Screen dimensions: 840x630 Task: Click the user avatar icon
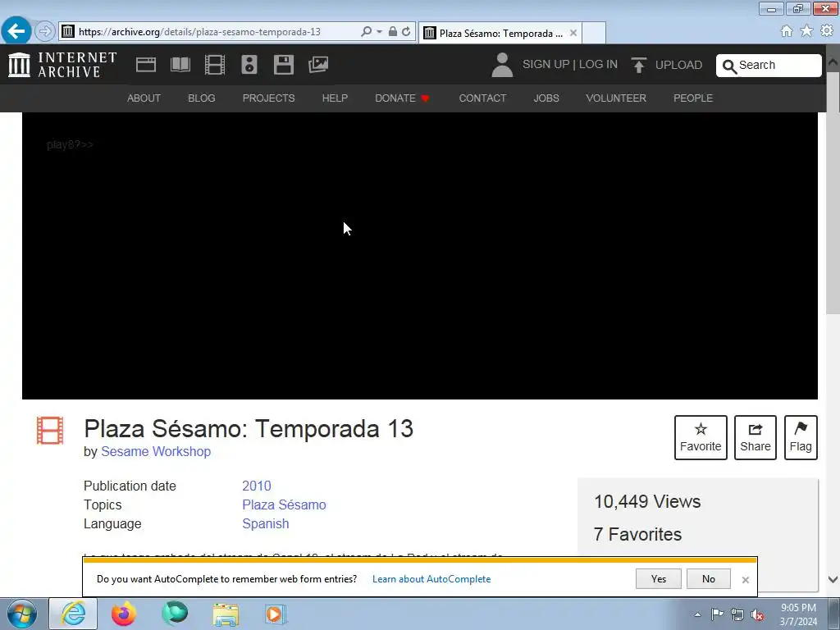pos(502,65)
